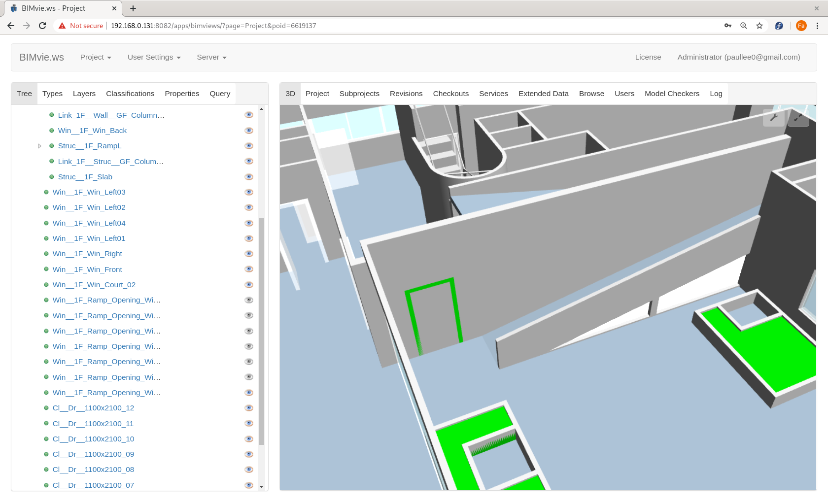Image resolution: width=828 pixels, height=504 pixels.
Task: Select the Win__1F_Win_Right item
Action: (x=87, y=253)
